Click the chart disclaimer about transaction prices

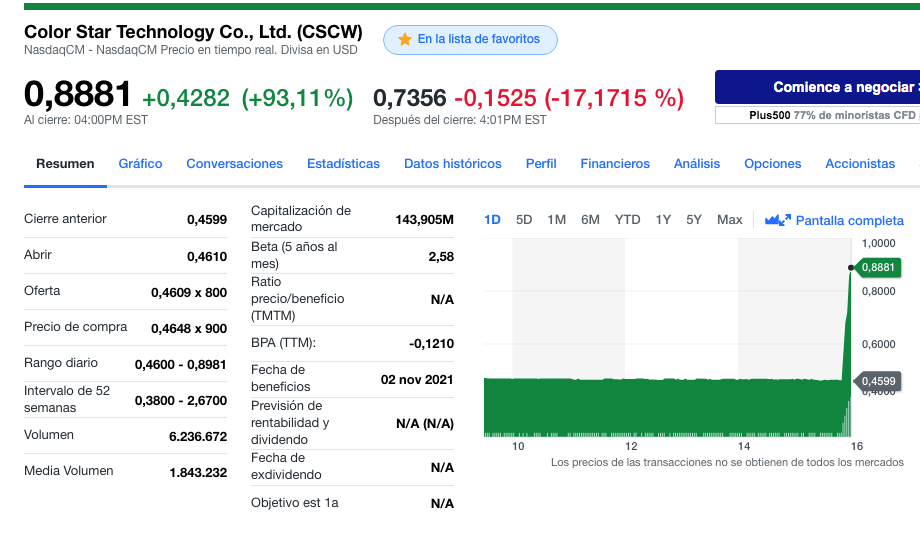point(727,463)
